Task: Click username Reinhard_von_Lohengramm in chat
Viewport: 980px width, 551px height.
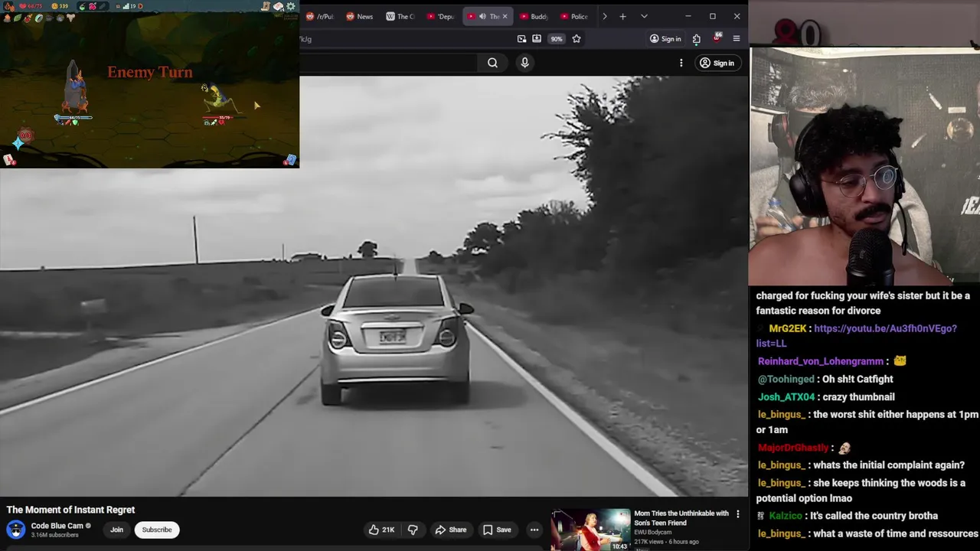Action: click(821, 361)
